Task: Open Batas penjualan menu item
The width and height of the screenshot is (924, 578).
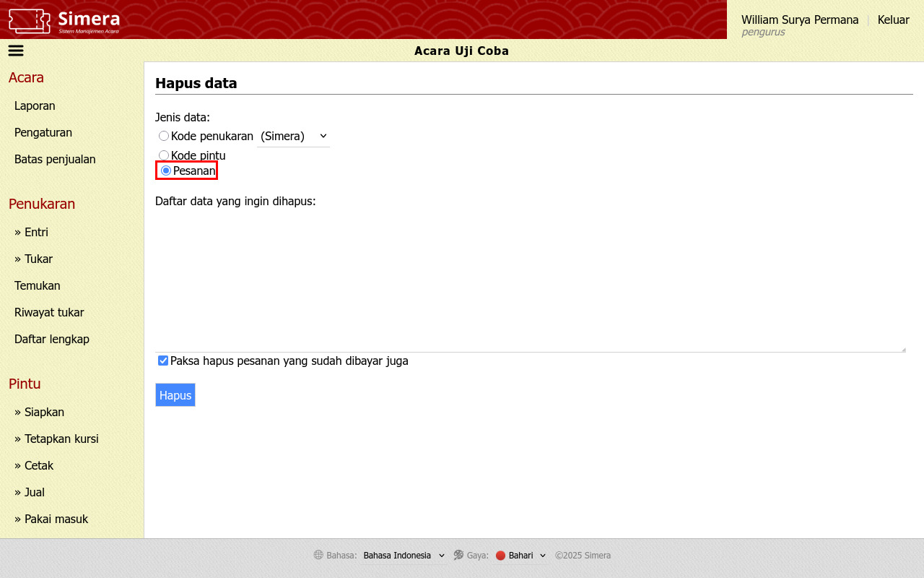Action: (x=55, y=159)
